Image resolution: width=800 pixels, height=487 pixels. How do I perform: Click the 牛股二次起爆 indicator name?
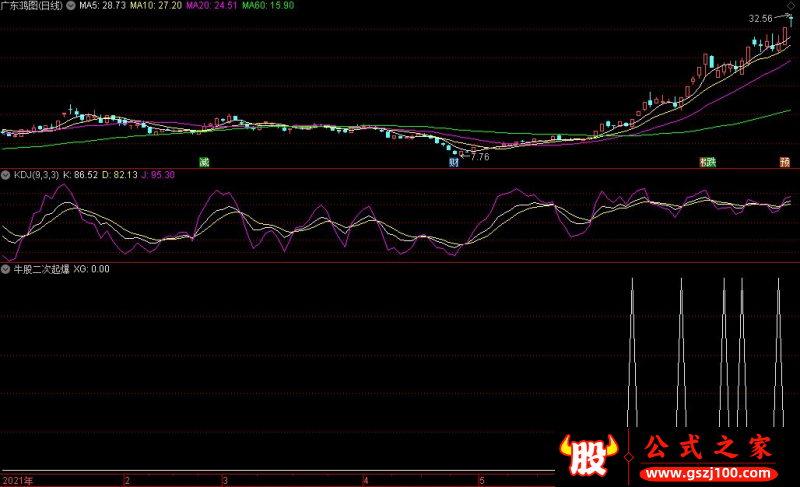(41, 269)
